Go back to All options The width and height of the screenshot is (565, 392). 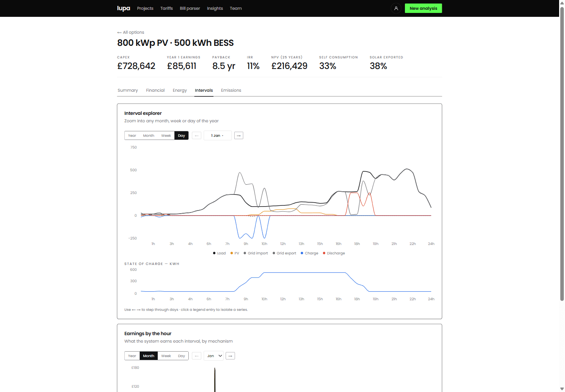131,33
